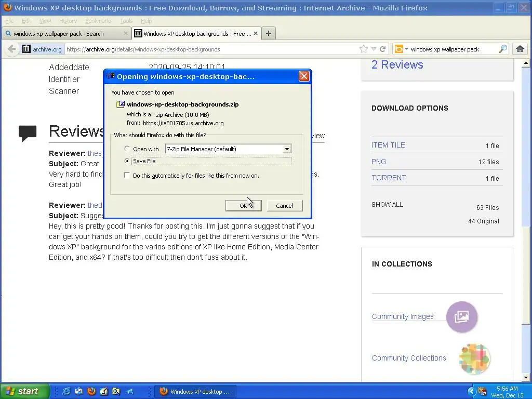Viewport: 532px width, 399px height.
Task: Close the wallpaper pack search tab
Action: (x=126, y=33)
